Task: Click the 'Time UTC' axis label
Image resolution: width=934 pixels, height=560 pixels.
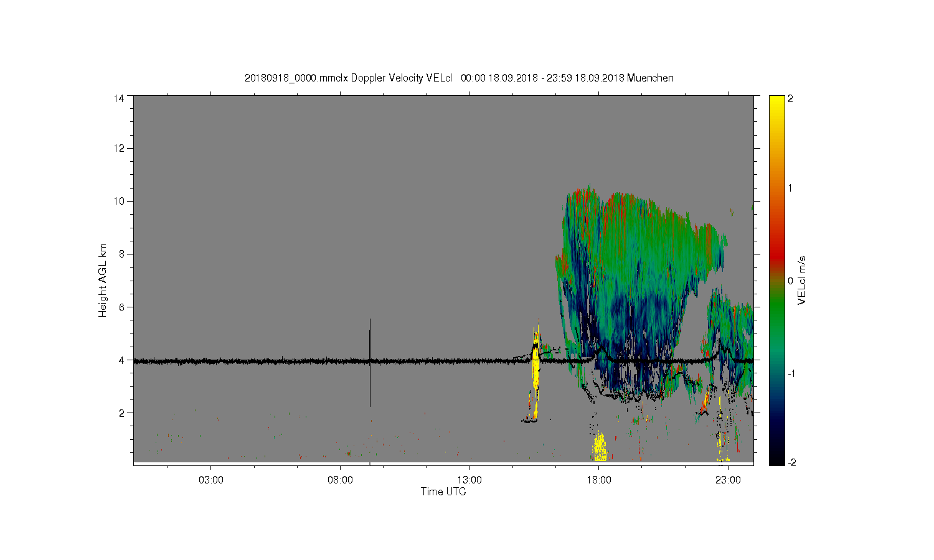Action: 443,492
